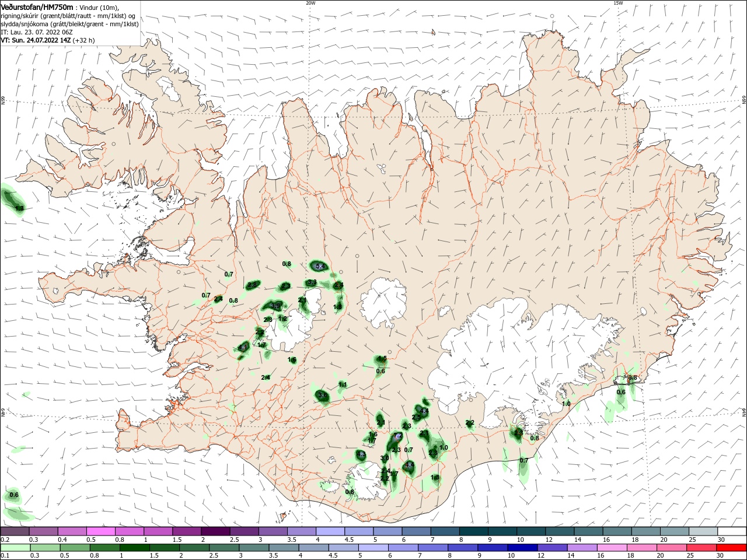Click upper legend swatch between 0.2 and 0.3
The width and height of the screenshot is (747, 560).
15,531
